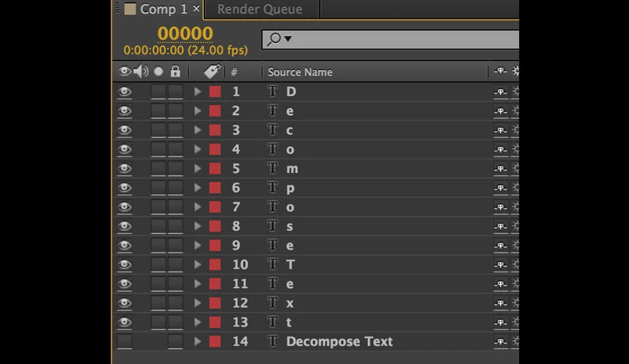Click the text layer icon for layer D
629x364 pixels.
[x=273, y=92]
